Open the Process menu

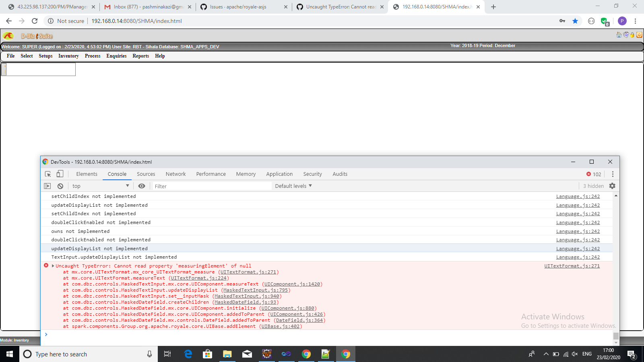coord(93,56)
